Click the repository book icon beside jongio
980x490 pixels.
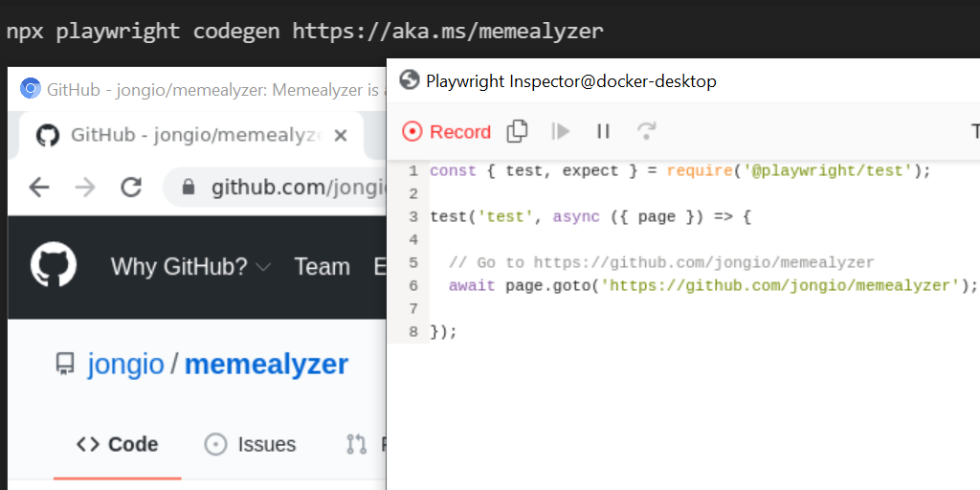pyautogui.click(x=65, y=365)
